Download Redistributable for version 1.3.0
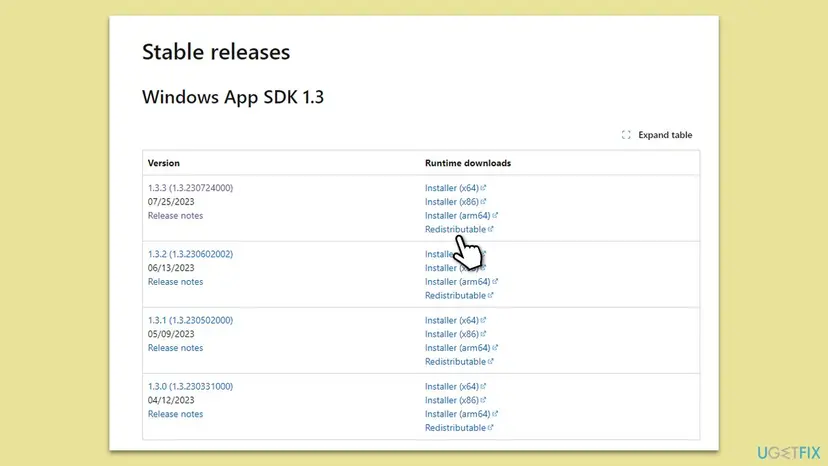Image resolution: width=828 pixels, height=466 pixels. coord(455,427)
